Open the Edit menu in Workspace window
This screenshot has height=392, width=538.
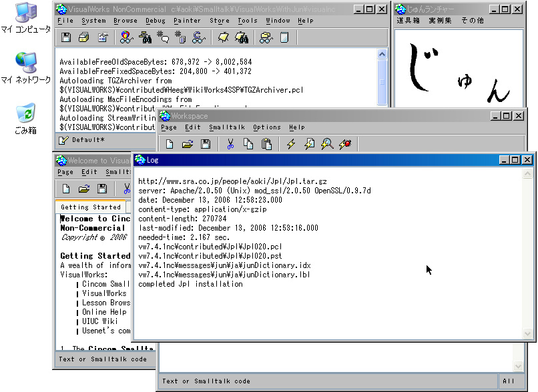pos(193,127)
